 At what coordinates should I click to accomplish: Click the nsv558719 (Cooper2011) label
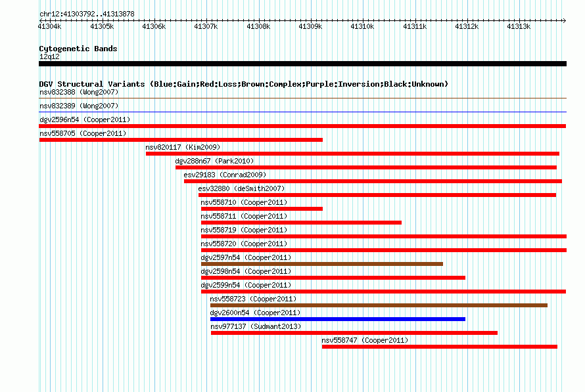click(244, 230)
